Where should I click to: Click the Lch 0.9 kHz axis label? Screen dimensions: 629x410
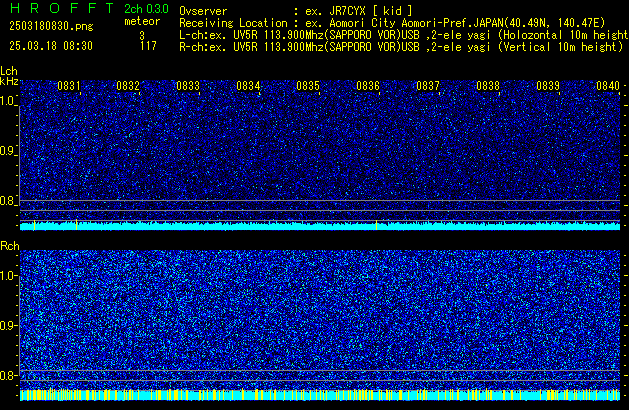(x=7, y=151)
